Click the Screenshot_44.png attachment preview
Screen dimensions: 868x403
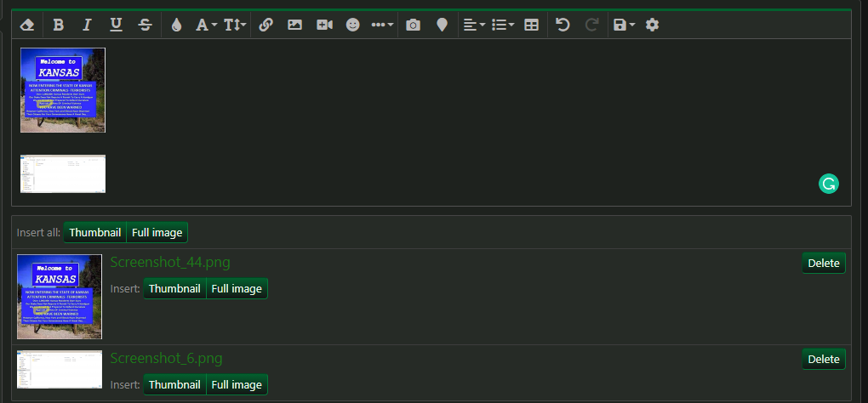[x=60, y=297]
